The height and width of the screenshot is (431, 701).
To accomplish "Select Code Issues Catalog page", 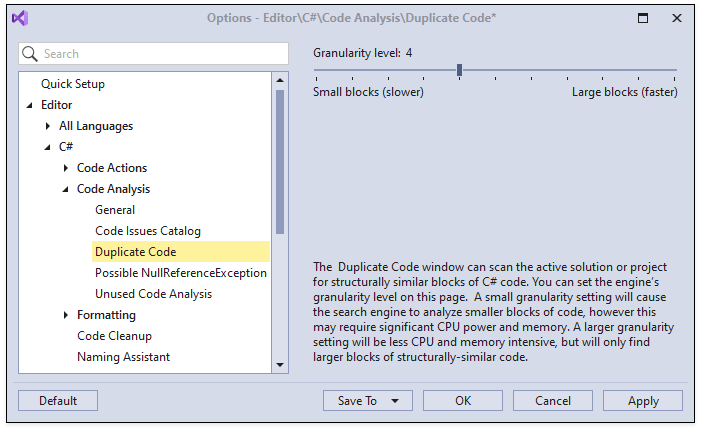I will click(147, 231).
